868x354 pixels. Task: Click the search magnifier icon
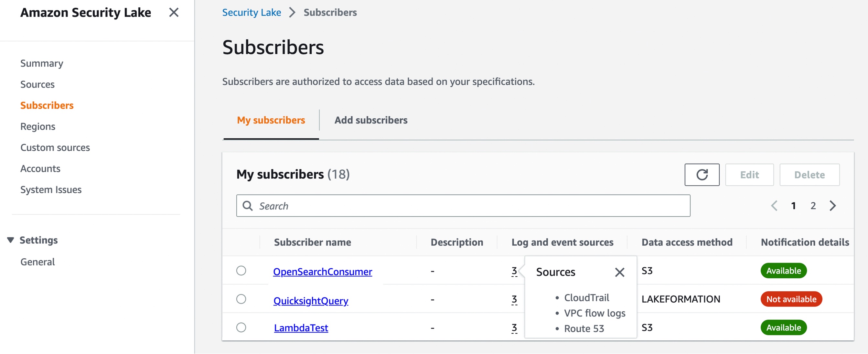(248, 206)
